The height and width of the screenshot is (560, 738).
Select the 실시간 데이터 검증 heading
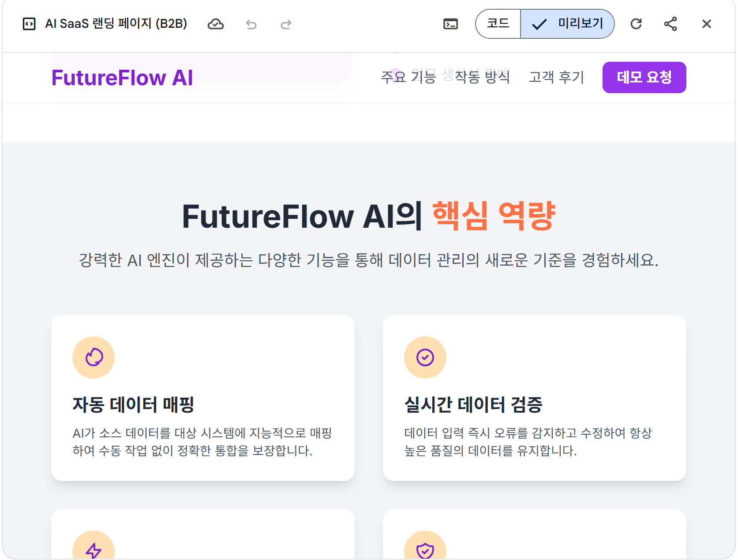[x=473, y=404]
